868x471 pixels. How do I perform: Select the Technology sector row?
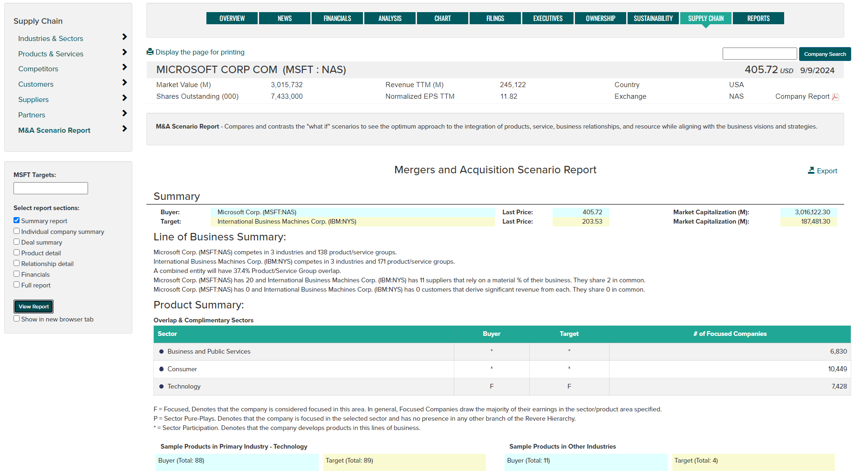(x=502, y=387)
